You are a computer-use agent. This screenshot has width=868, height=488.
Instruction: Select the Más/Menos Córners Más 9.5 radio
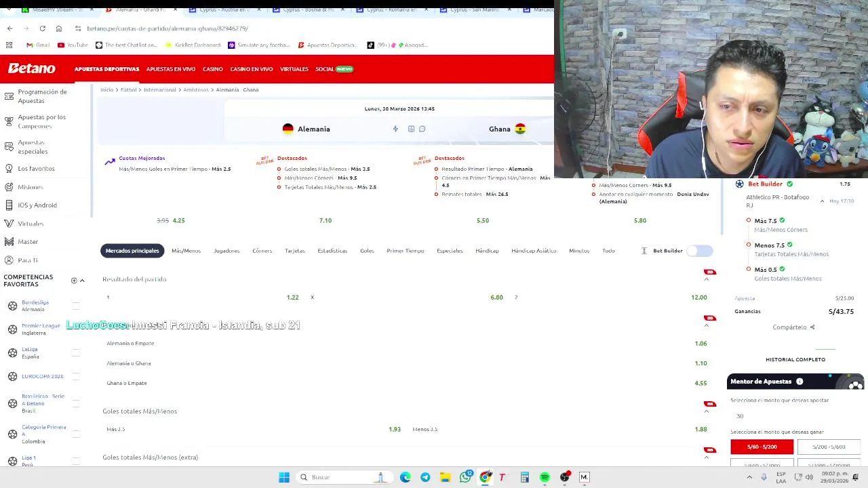pyautogui.click(x=279, y=178)
